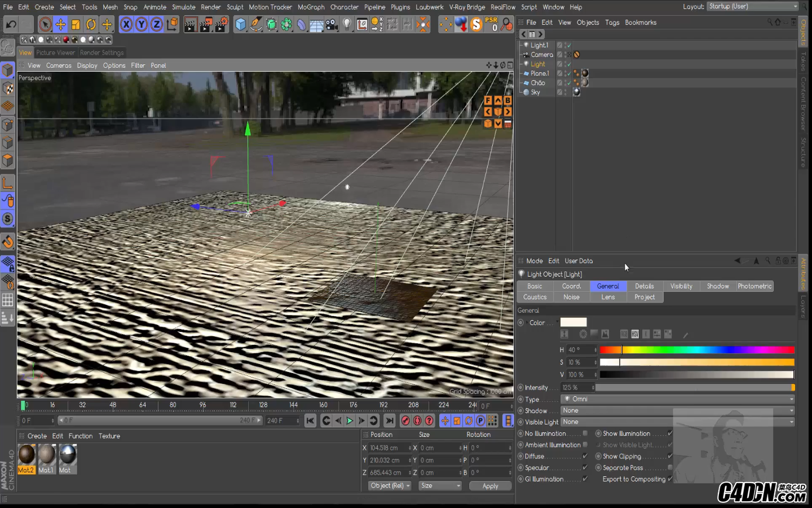Select the Move tool in the toolbar
Image resolution: width=812 pixels, height=508 pixels.
point(60,24)
